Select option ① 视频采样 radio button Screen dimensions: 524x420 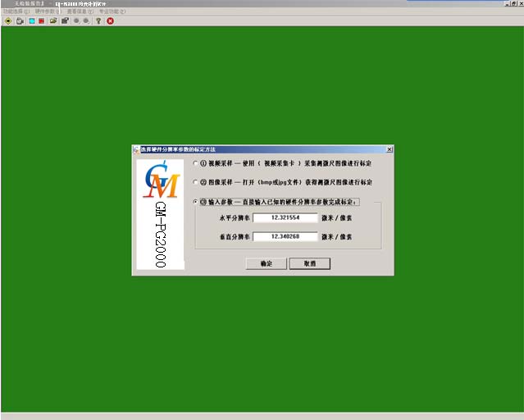[x=195, y=163]
